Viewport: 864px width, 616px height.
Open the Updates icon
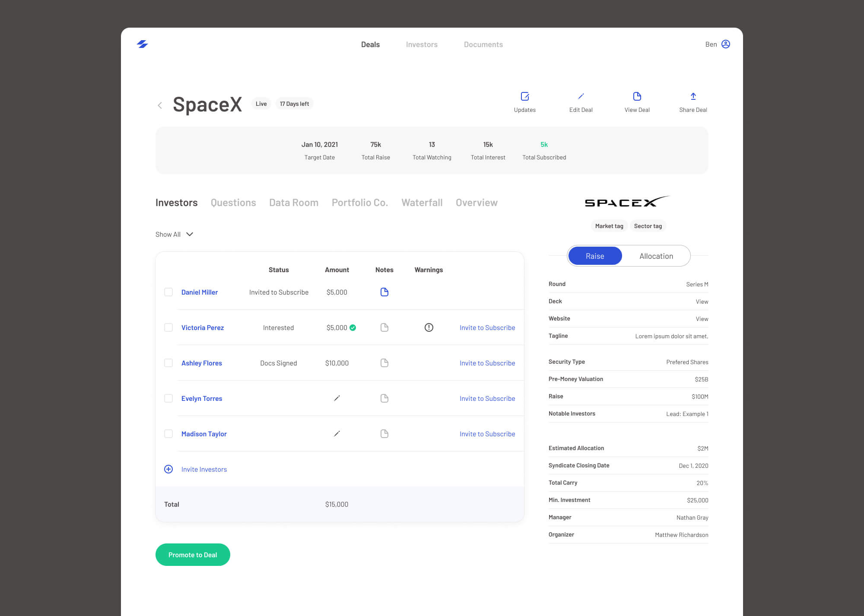pyautogui.click(x=525, y=96)
